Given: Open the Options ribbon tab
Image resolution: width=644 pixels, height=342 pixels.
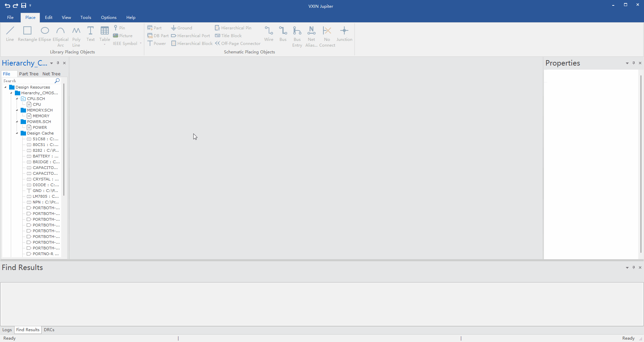Looking at the screenshot, I should [x=109, y=18].
